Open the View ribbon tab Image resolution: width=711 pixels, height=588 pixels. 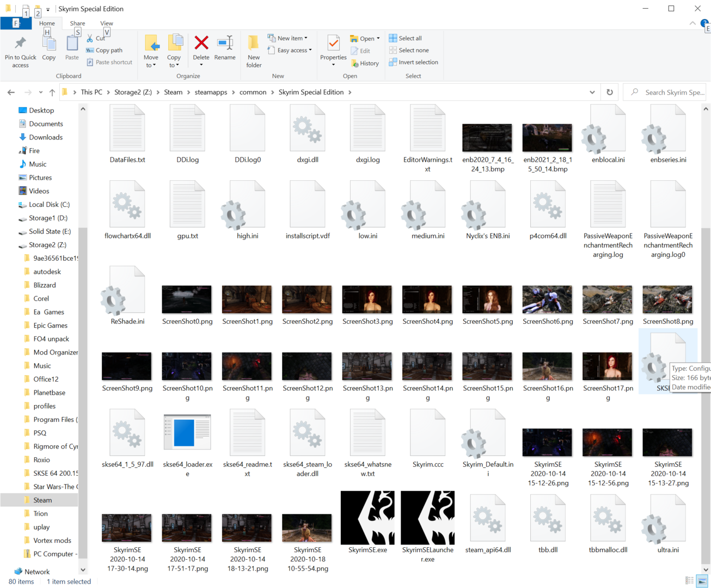pyautogui.click(x=107, y=23)
